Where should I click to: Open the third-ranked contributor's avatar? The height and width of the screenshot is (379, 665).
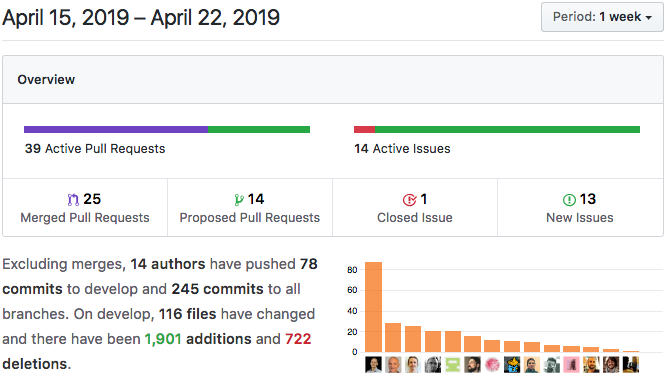(x=413, y=365)
